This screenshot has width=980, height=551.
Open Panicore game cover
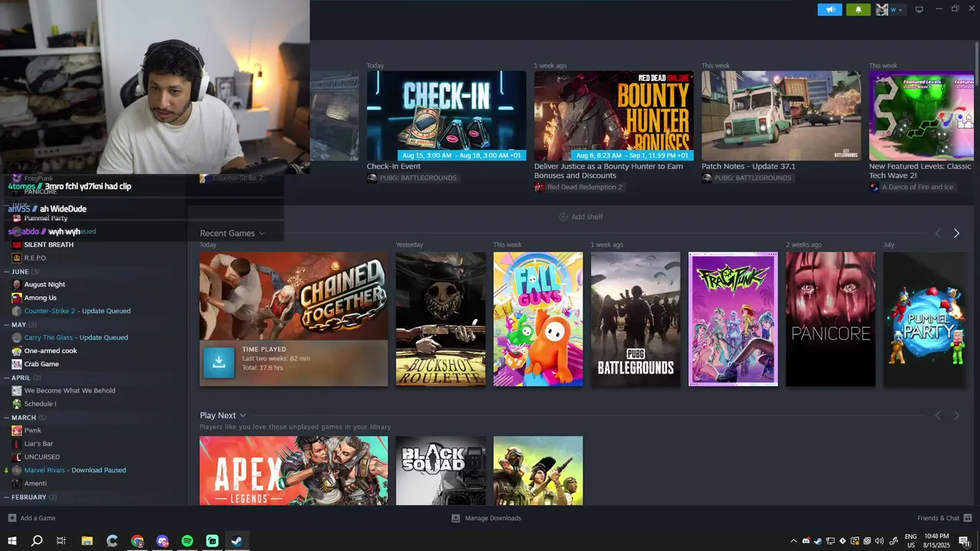coord(831,319)
